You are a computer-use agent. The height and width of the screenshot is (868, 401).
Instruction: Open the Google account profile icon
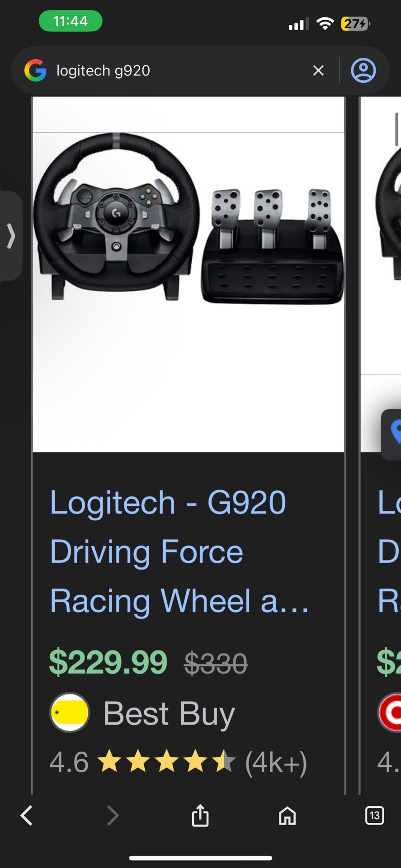(363, 71)
